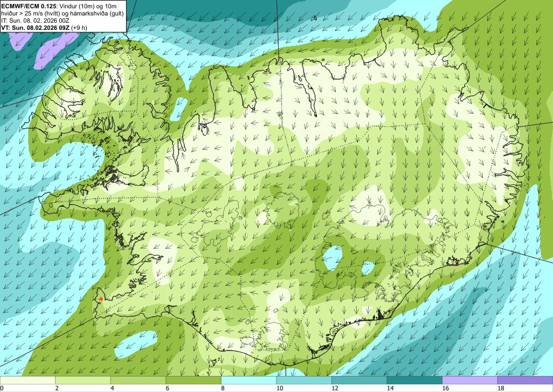Screen dimensions: 553x392
Task: Click legend scale label "2"
Action: coord(57,388)
